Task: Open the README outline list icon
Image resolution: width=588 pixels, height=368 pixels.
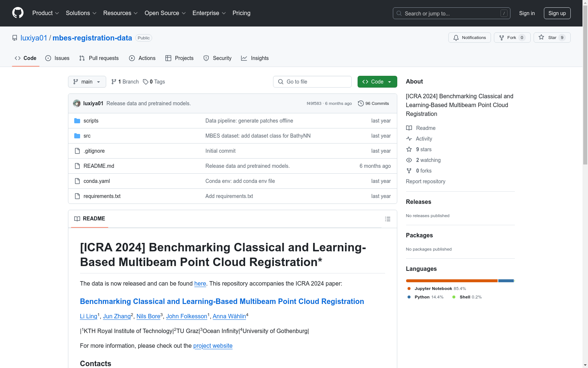Action: [x=387, y=219]
